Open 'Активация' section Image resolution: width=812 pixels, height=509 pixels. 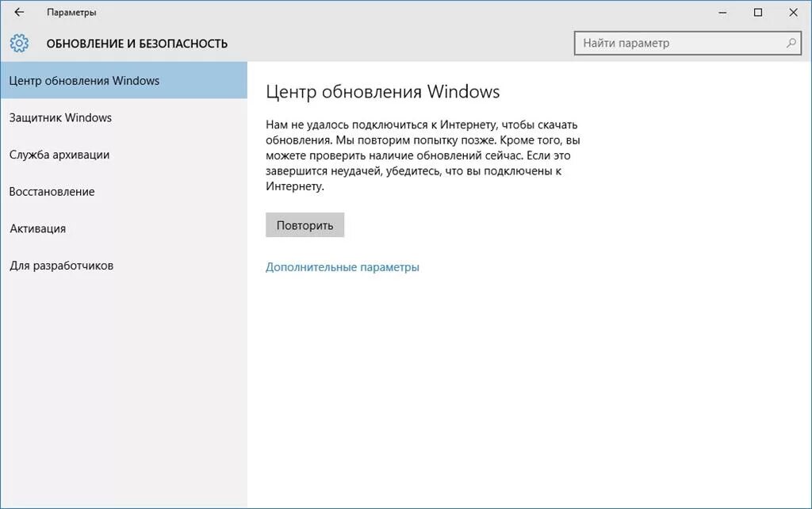coord(124,228)
